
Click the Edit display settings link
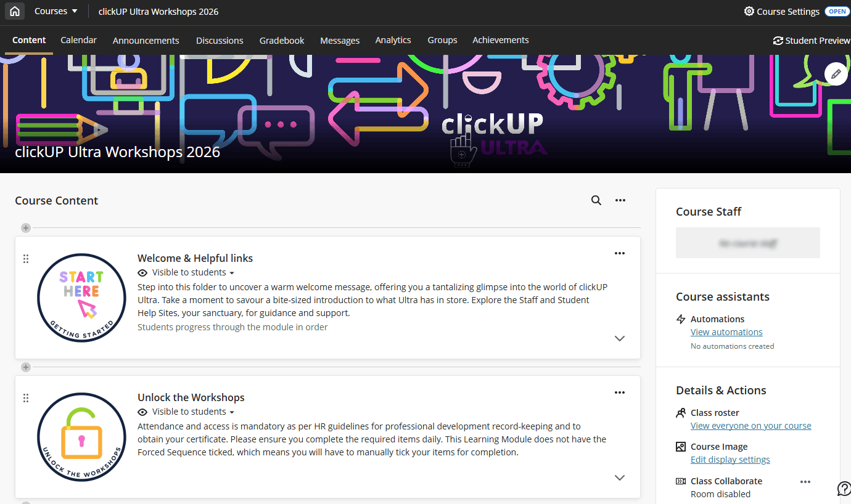tap(730, 460)
